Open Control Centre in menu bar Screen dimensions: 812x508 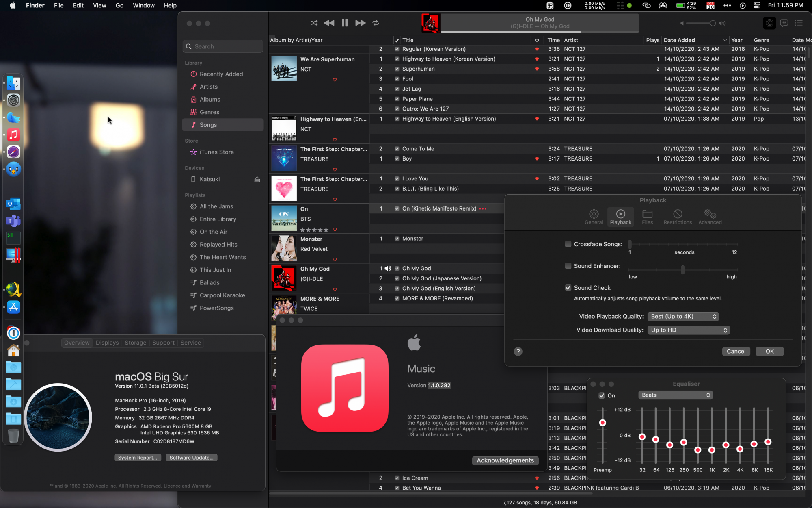(x=757, y=5)
